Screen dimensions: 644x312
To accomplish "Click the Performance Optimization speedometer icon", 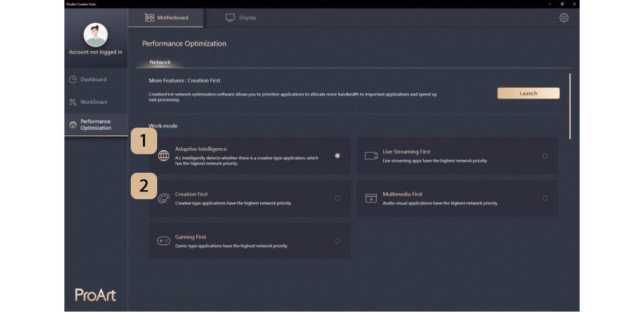I will (73, 125).
